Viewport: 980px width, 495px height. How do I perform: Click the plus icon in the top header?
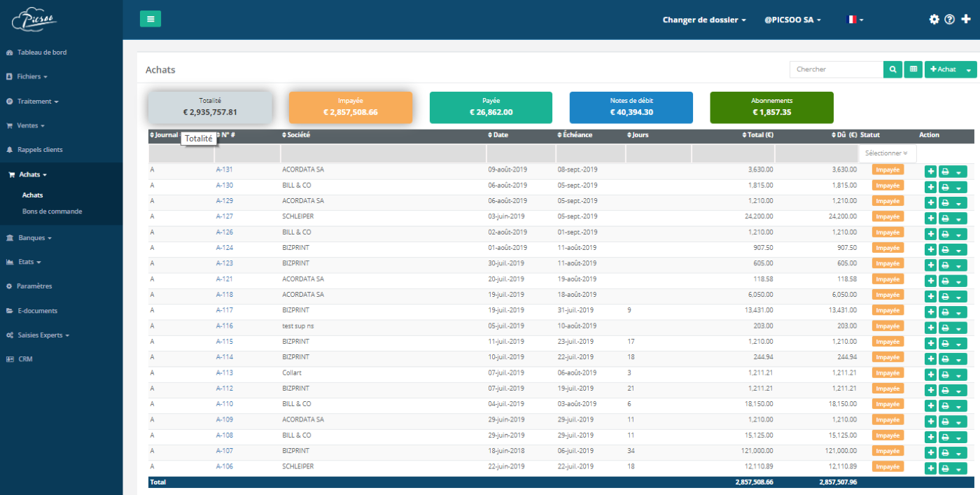[966, 20]
